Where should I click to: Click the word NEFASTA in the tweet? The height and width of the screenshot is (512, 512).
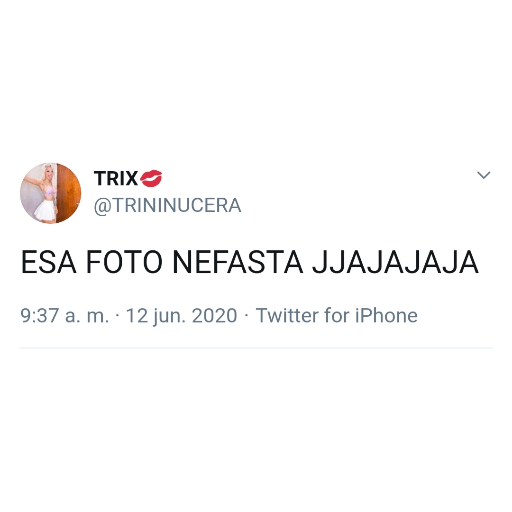coord(238,262)
